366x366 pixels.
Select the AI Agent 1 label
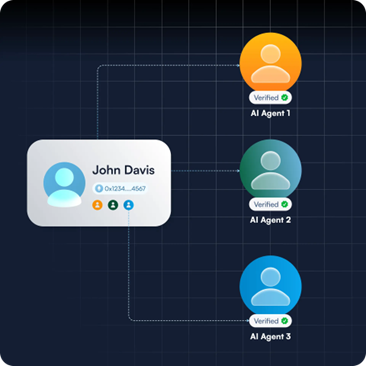click(x=270, y=113)
